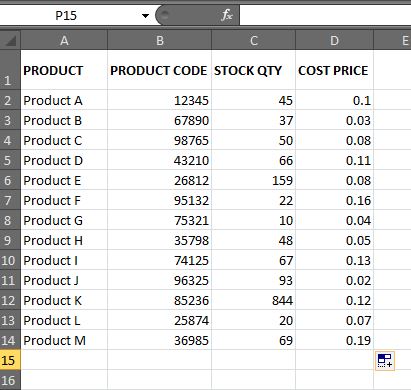Viewport: 411px width, 390px height.
Task: Select cell containing Product F
Action: [64, 200]
